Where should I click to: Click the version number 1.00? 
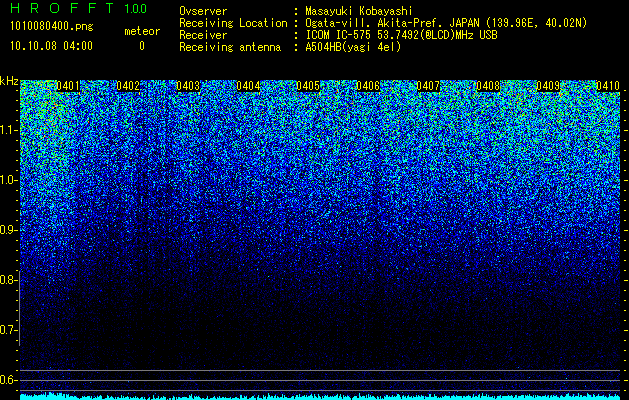[136, 9]
